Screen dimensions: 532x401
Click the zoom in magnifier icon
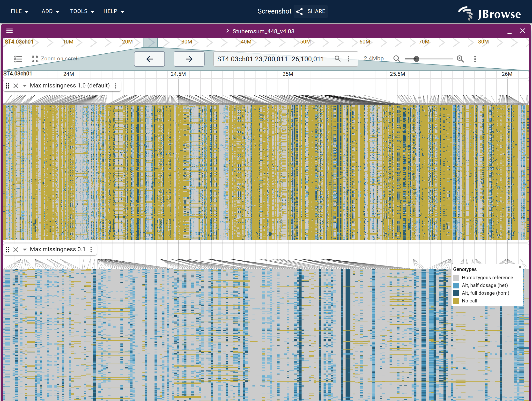pyautogui.click(x=460, y=59)
